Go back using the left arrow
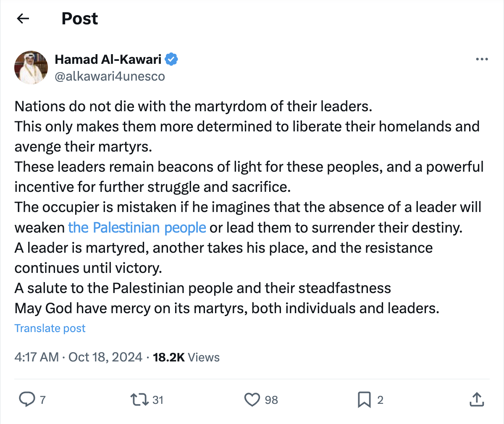Viewport: 504px width, 424px height. pos(23,18)
